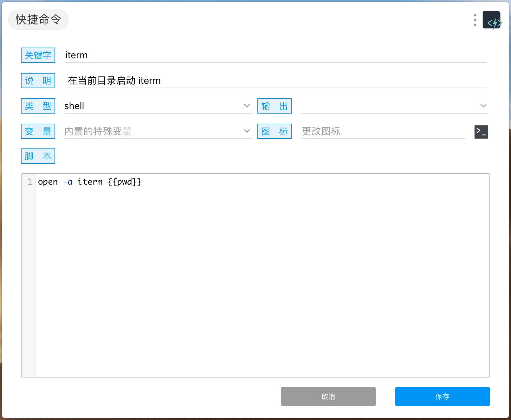
Task: Click the 取消 cancel button
Action: [328, 397]
